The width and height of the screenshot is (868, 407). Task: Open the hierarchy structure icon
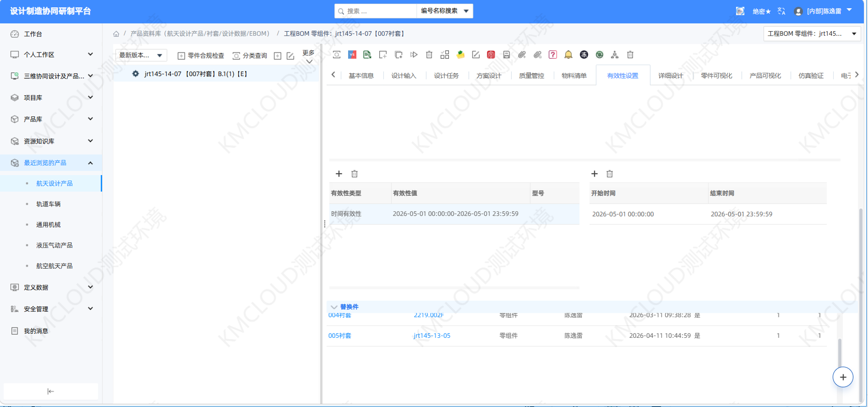pyautogui.click(x=615, y=55)
